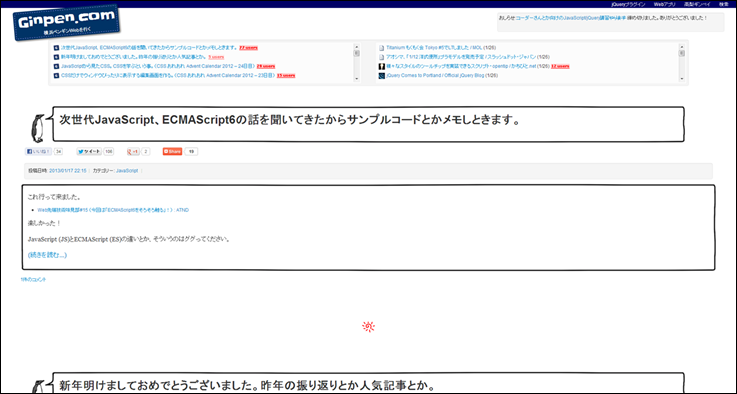The height and width of the screenshot is (394, 737).
Task: Click favicon beside the 23日目 list entry
Action: pyautogui.click(x=56, y=75)
